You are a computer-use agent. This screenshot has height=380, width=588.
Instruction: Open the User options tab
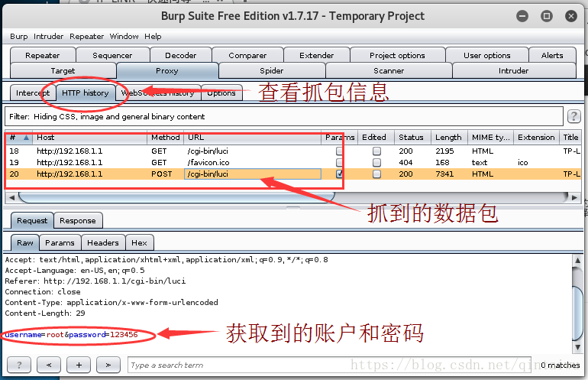click(486, 55)
